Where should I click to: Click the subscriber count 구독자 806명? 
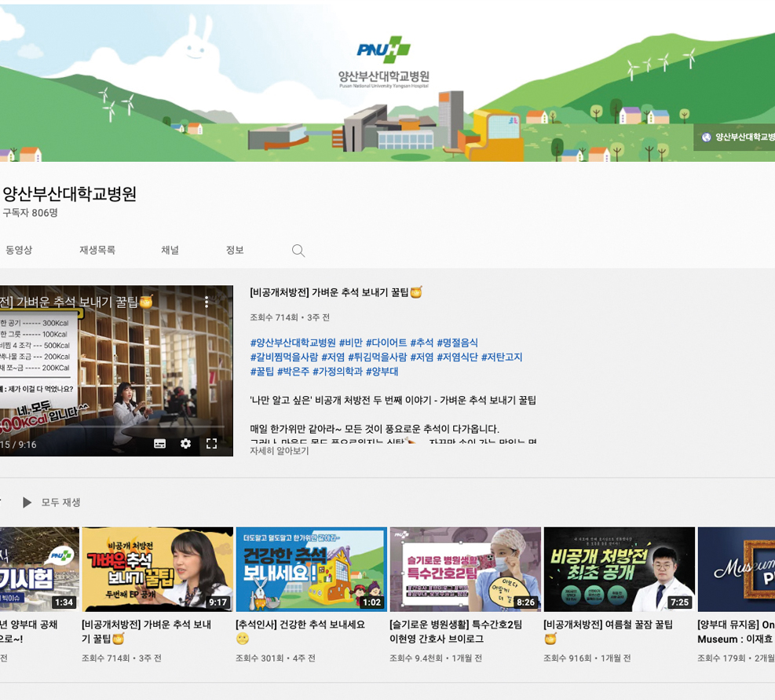[x=30, y=213]
